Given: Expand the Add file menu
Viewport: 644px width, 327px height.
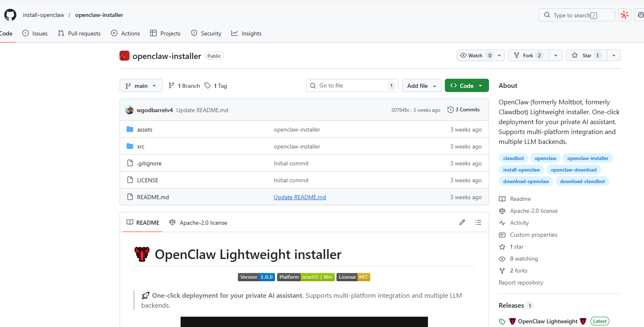Looking at the screenshot, I should coord(421,86).
